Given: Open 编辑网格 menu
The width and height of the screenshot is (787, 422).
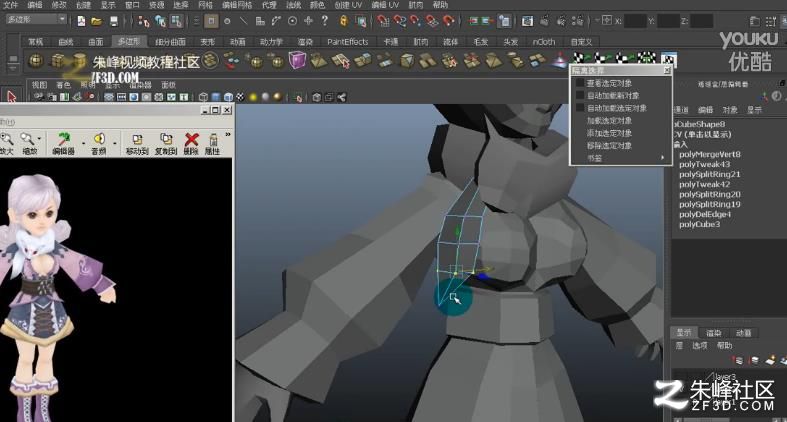Looking at the screenshot, I should click(237, 5).
